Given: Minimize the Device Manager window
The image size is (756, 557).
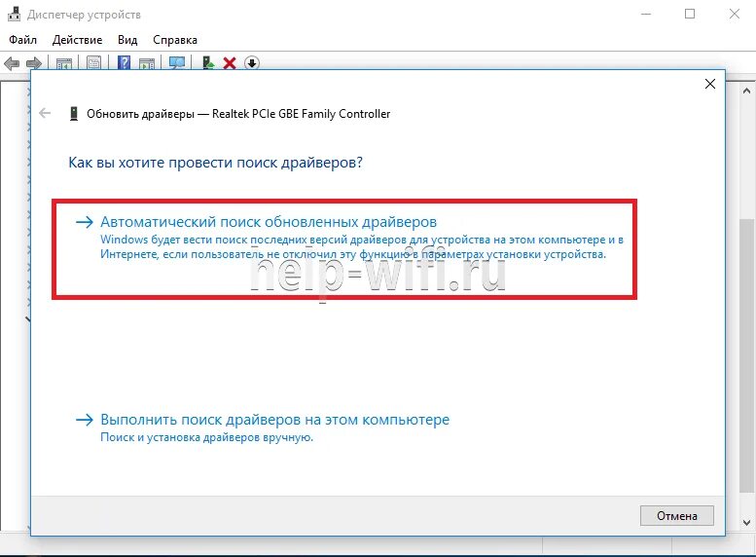Looking at the screenshot, I should pyautogui.click(x=646, y=14).
